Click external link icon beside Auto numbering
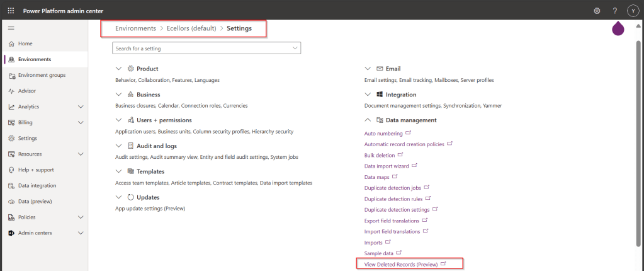 [408, 133]
